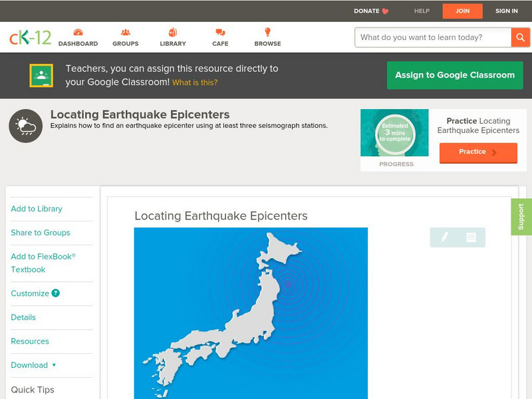
Task: Open the Dashboard using the gauge icon
Action: click(x=80, y=31)
